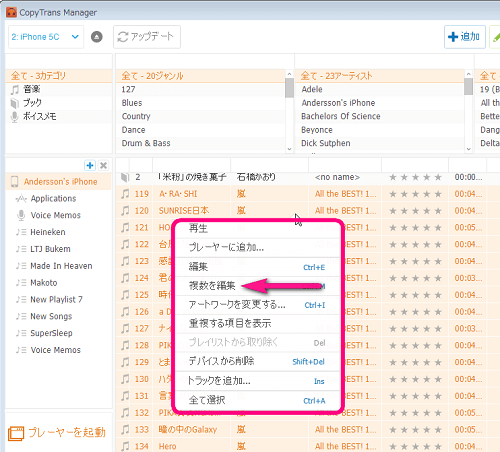Select the Dance genre
This screenshot has height=452, width=500.
click(201, 130)
